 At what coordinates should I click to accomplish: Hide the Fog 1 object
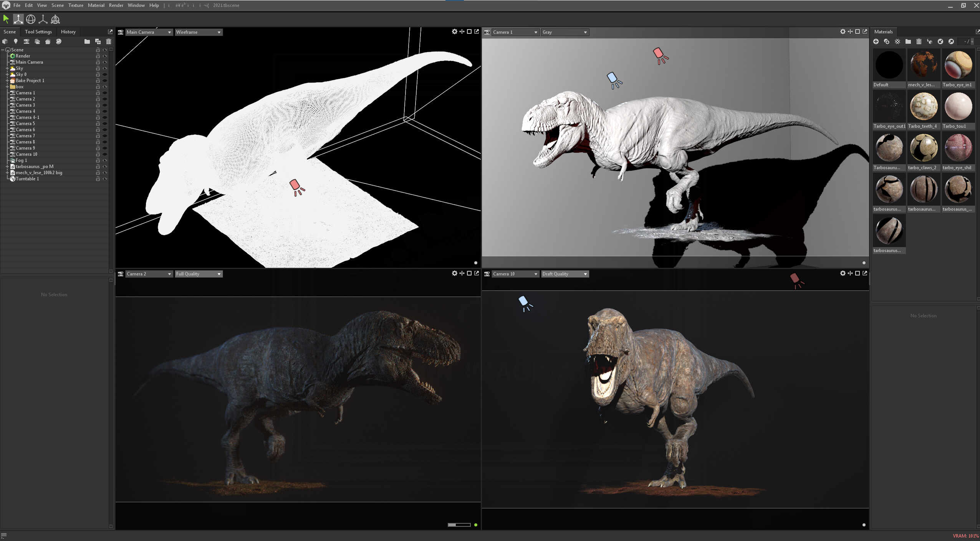tap(104, 160)
